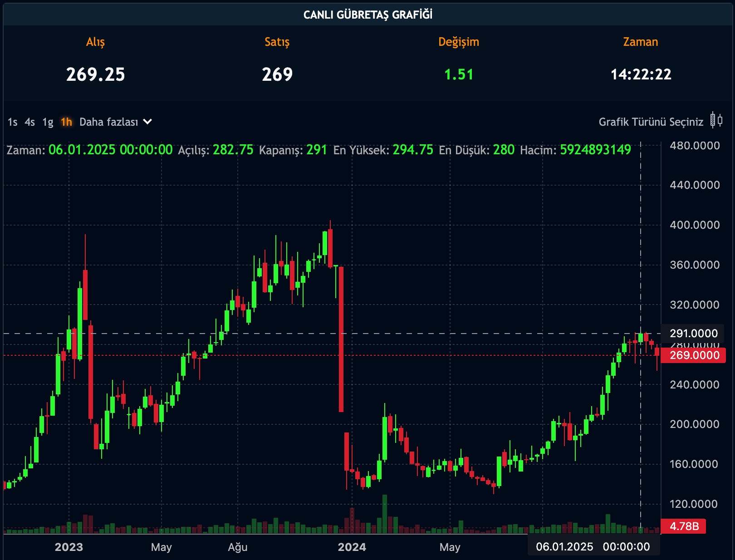Click the En Düşük 280 value
Screen dimensions: 735x560
(504, 150)
